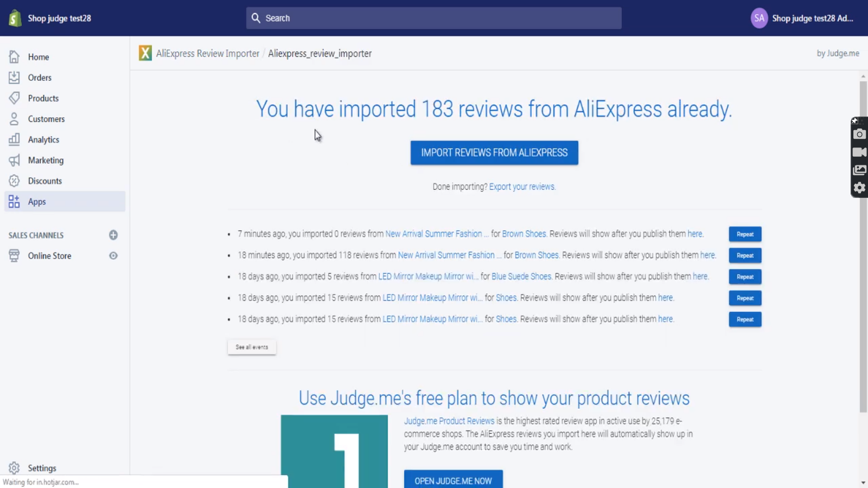
Task: Follow the Export your reviews link
Action: [x=522, y=187]
